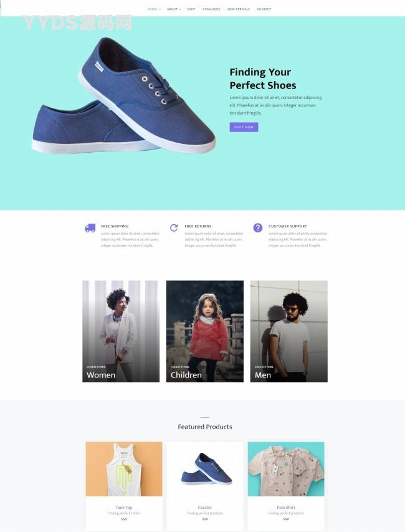Open the Corater product title link
The width and height of the screenshot is (405, 532).
(x=205, y=508)
